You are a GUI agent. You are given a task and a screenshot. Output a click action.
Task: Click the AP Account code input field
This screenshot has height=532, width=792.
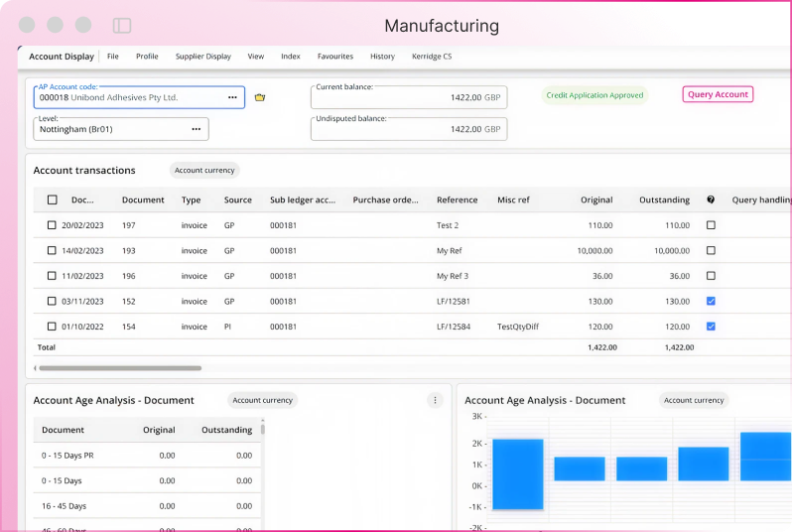(x=139, y=97)
